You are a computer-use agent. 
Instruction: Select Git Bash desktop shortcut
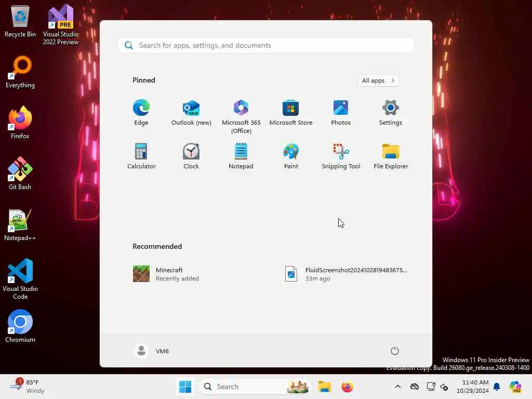pyautogui.click(x=20, y=174)
